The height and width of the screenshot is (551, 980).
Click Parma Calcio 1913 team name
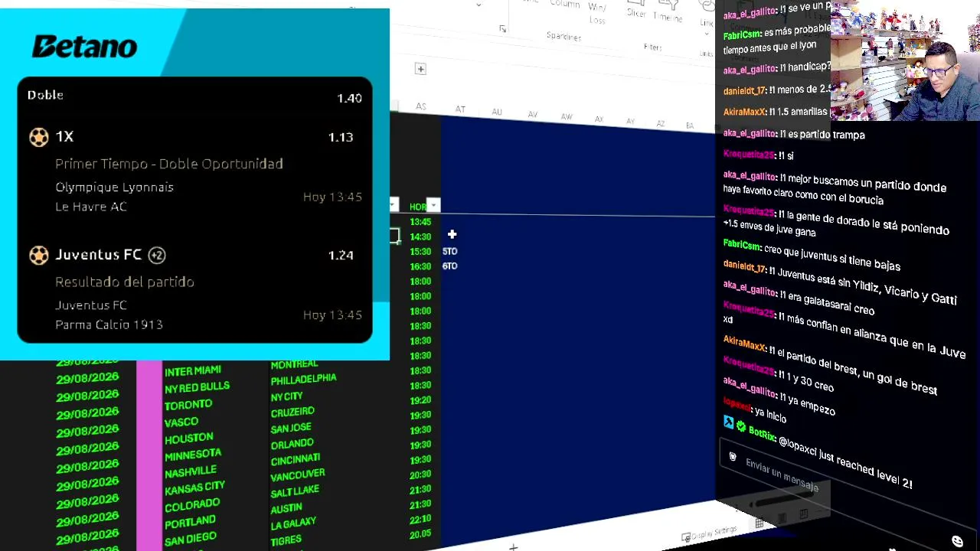[x=109, y=324]
